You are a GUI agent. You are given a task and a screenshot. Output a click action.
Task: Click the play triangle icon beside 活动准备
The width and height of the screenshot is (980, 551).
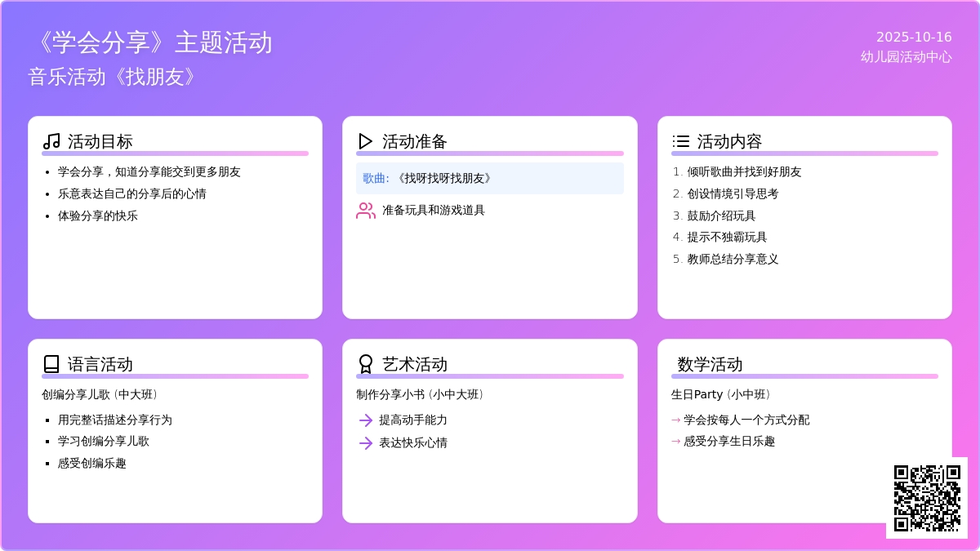(x=366, y=141)
